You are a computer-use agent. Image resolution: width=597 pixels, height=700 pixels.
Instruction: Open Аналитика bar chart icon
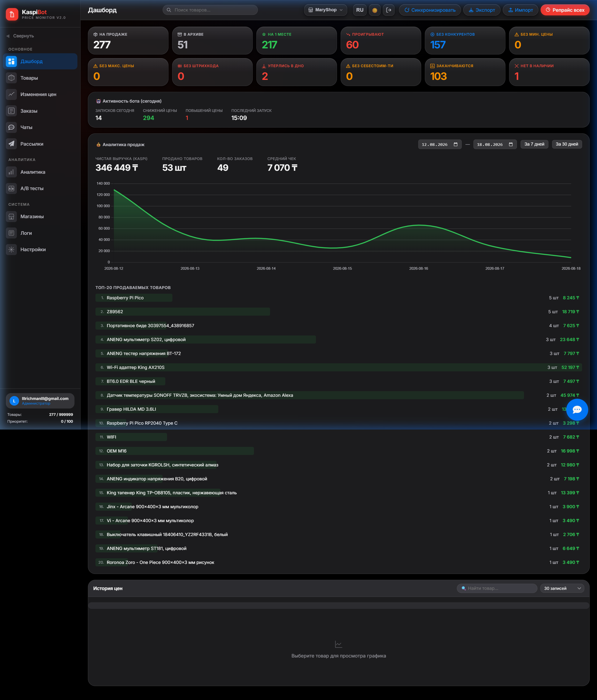11,172
